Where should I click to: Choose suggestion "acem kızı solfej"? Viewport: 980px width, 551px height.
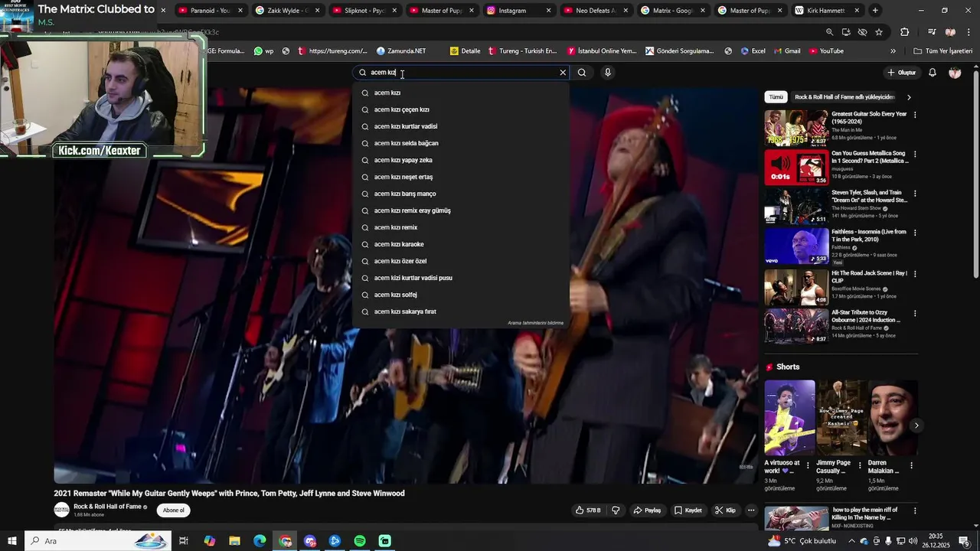coord(461,295)
